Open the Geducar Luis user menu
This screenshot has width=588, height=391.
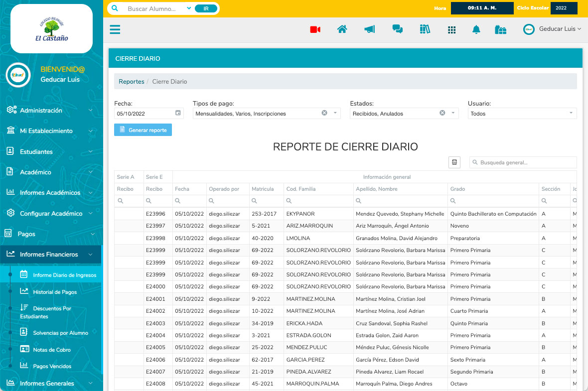[553, 29]
